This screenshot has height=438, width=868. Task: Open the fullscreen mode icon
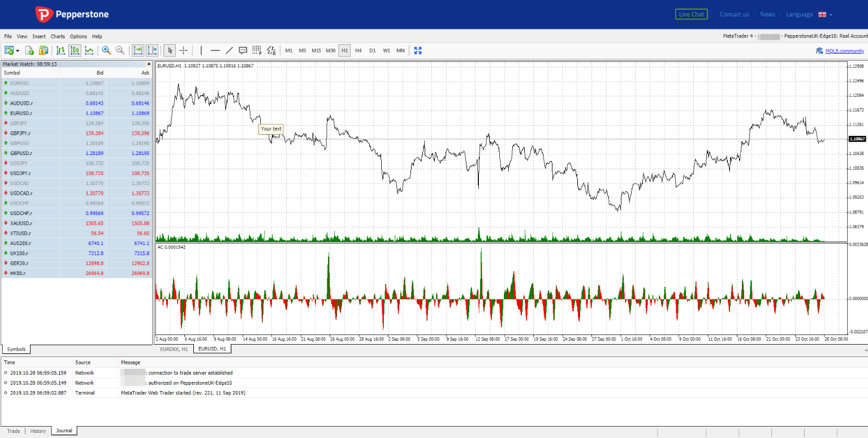(418, 50)
